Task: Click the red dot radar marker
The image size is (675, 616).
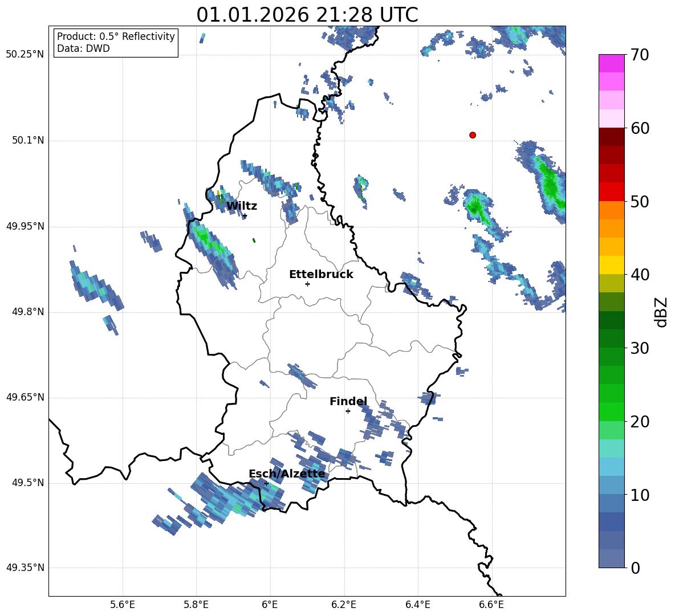Action: point(473,135)
